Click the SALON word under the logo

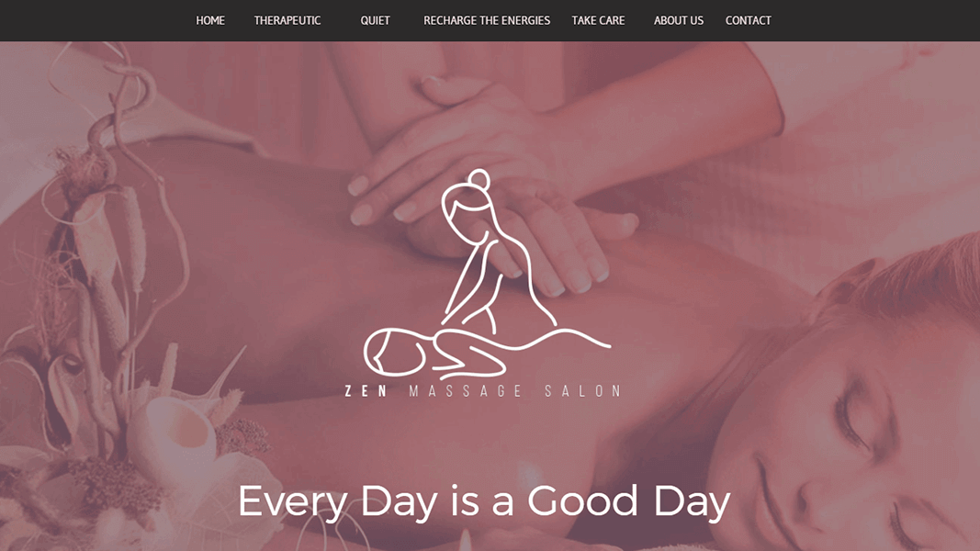[x=582, y=391]
